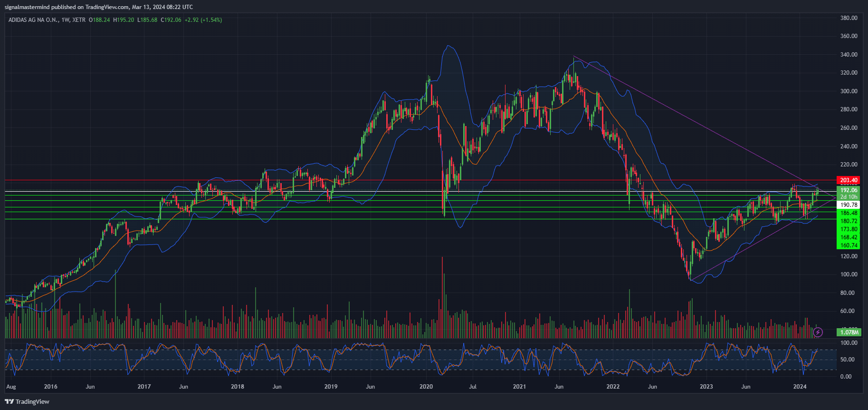Click the green 168.42 price label

[849, 237]
